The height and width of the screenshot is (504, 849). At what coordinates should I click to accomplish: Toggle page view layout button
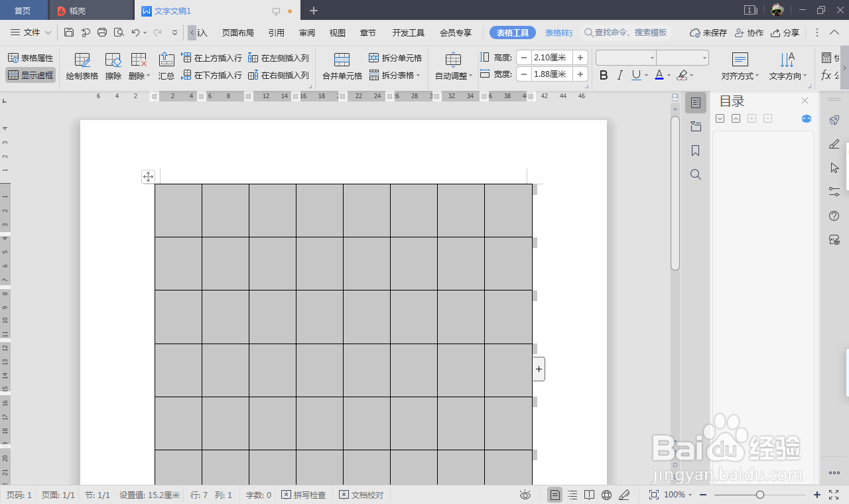[555, 495]
